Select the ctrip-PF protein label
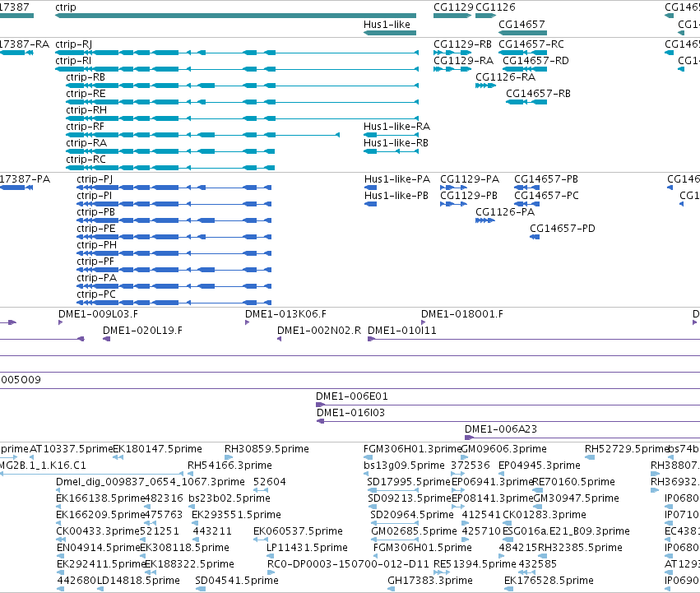700x593 pixels. point(95,262)
